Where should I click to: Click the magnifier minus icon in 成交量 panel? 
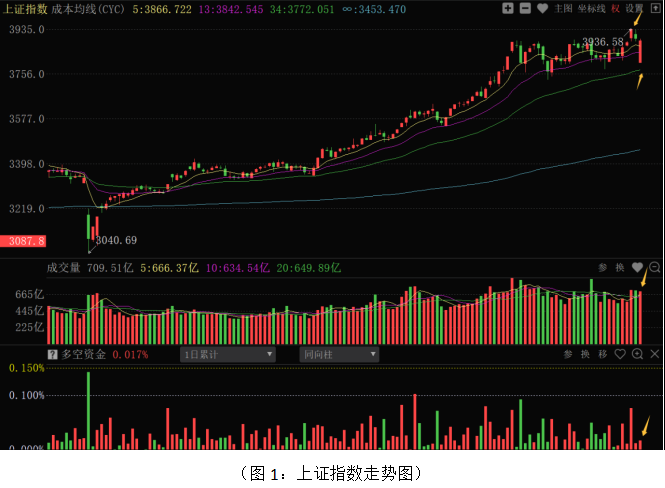655,268
